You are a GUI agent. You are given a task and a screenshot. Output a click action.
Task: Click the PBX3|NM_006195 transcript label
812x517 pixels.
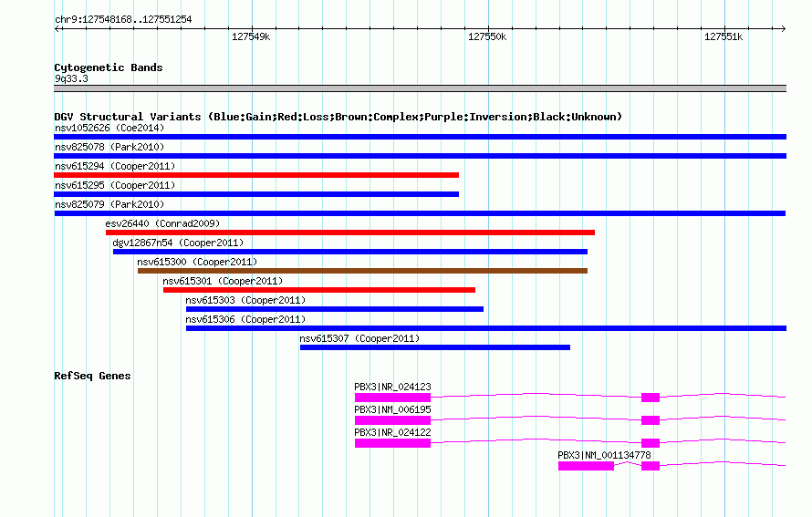click(392, 410)
